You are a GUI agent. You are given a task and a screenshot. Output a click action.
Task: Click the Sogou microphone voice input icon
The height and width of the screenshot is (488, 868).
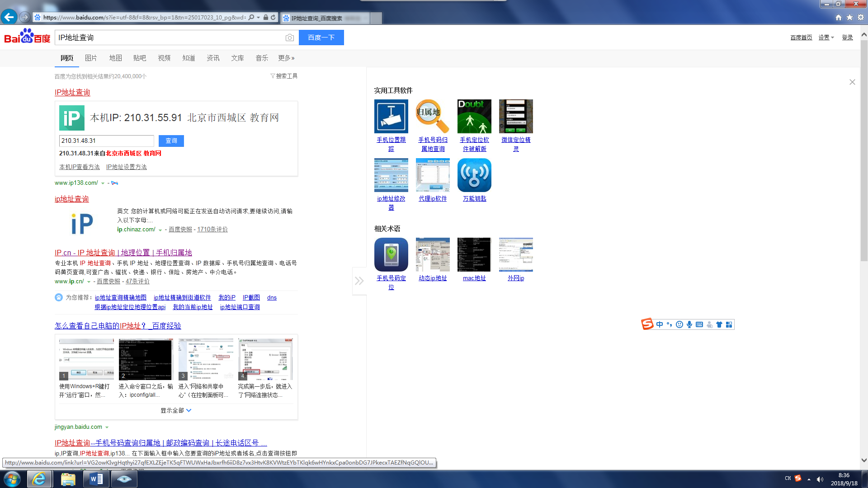pyautogui.click(x=689, y=324)
